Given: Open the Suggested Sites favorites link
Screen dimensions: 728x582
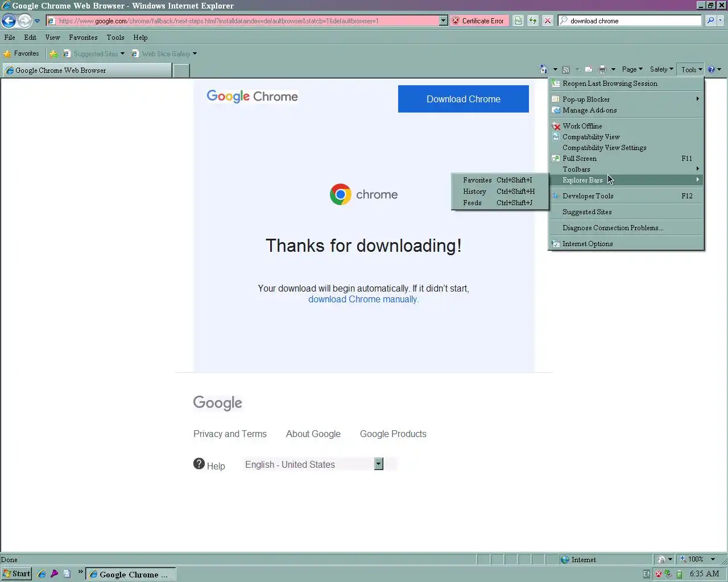Looking at the screenshot, I should coord(94,54).
